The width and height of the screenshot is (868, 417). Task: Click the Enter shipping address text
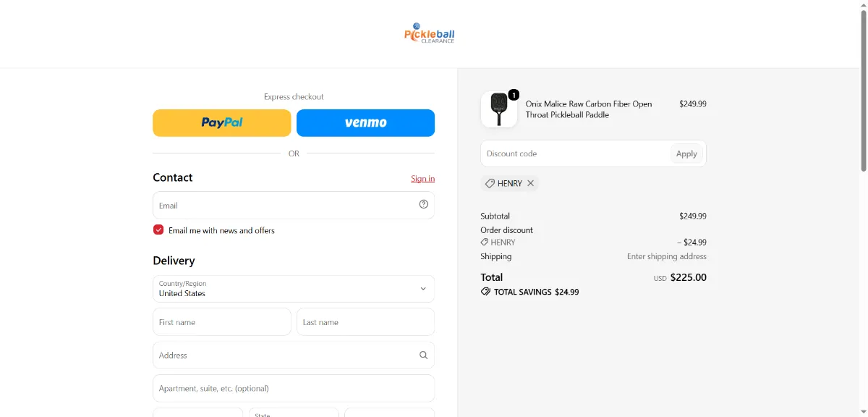667,256
